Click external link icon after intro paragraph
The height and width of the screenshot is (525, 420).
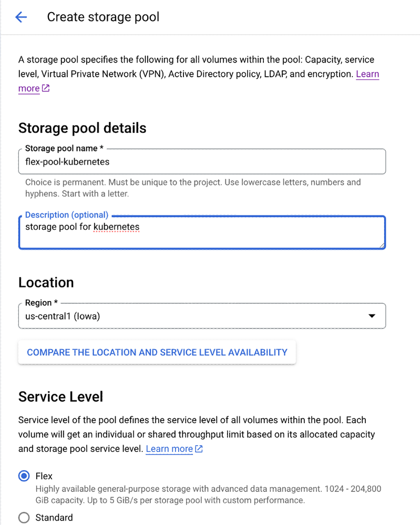click(x=46, y=88)
